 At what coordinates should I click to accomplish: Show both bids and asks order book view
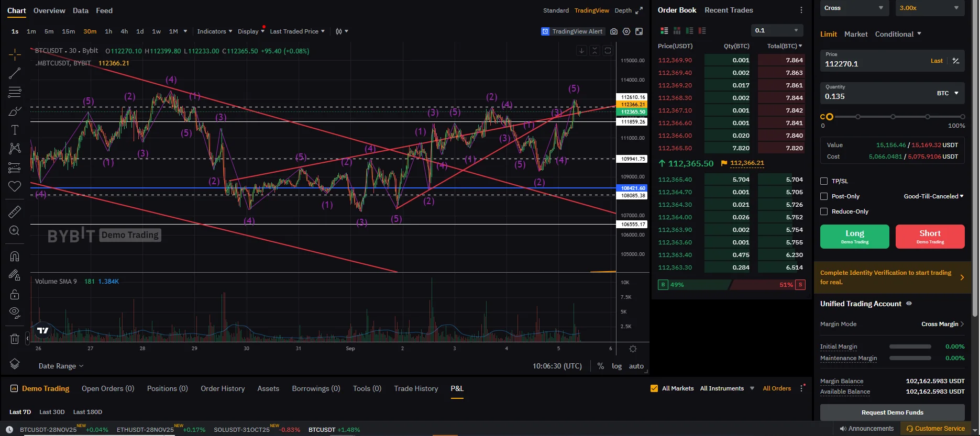click(664, 30)
